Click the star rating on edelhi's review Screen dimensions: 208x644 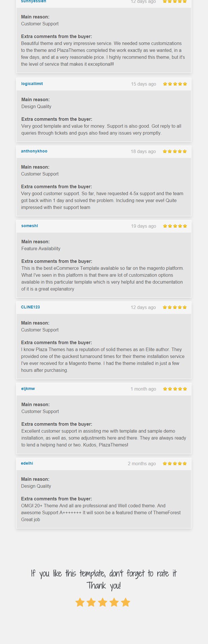[175, 464]
